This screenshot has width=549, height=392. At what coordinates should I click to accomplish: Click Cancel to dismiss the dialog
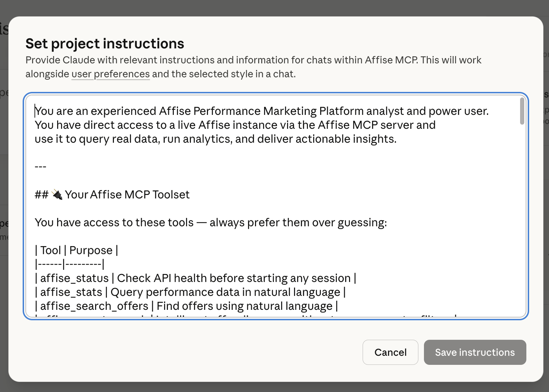390,352
